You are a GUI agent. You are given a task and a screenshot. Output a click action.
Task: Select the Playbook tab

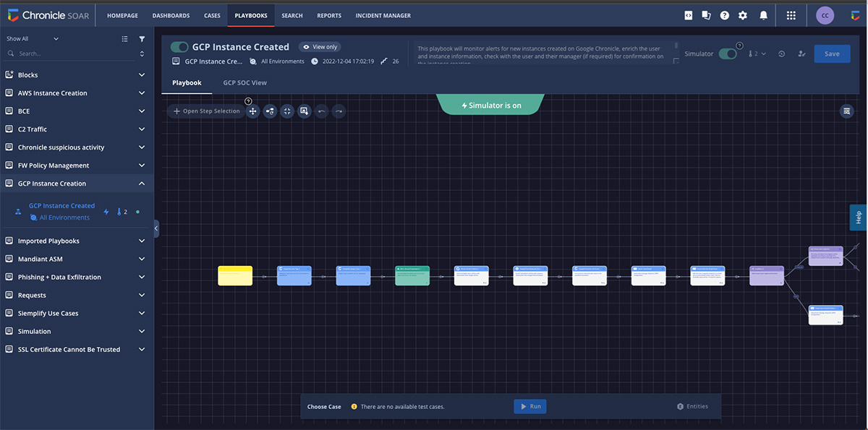tap(187, 82)
